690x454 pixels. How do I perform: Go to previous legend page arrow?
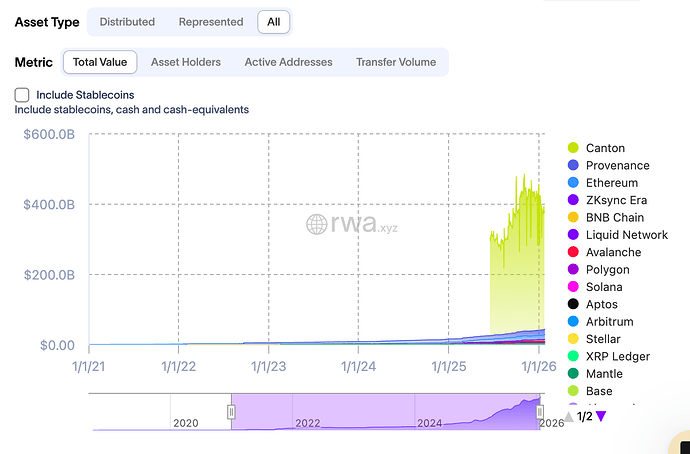coord(569,416)
